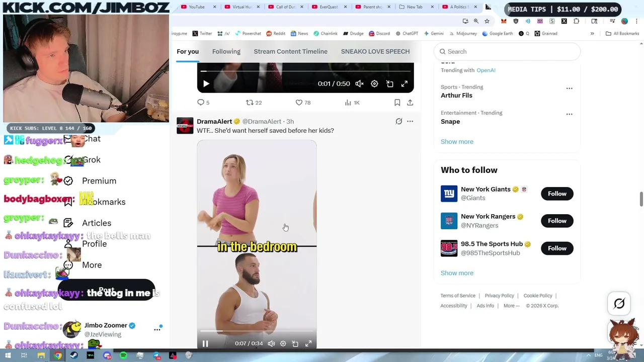
Task: Open picture-in-picture on the top video
Action: point(390,84)
